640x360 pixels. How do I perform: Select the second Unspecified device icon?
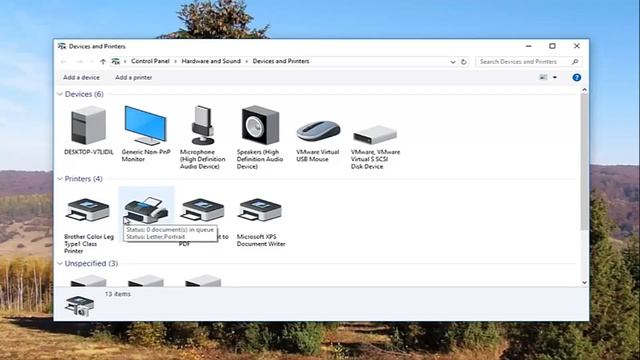click(x=146, y=280)
